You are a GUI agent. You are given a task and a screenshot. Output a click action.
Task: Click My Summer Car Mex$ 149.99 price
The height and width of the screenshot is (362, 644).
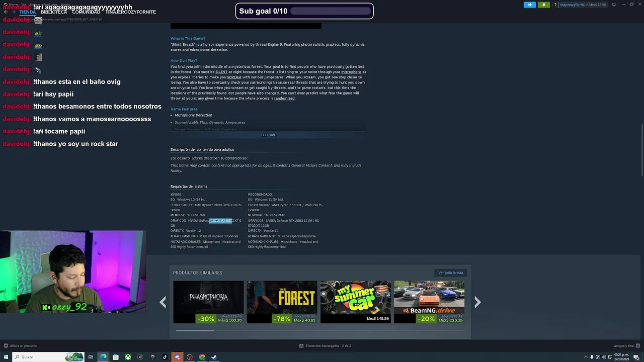378,318
